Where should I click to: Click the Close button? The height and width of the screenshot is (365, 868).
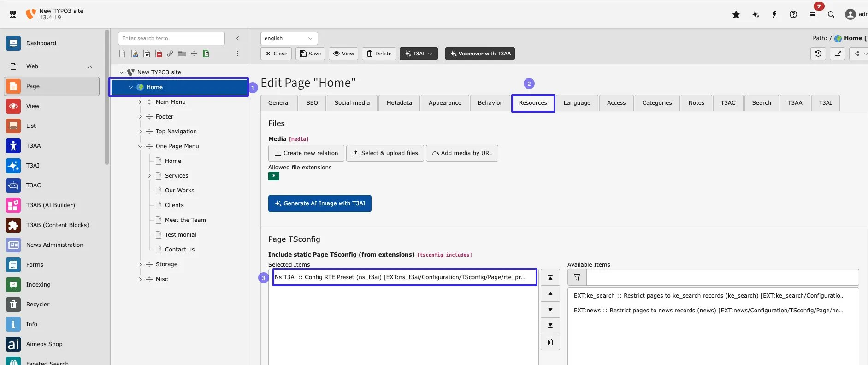[276, 54]
